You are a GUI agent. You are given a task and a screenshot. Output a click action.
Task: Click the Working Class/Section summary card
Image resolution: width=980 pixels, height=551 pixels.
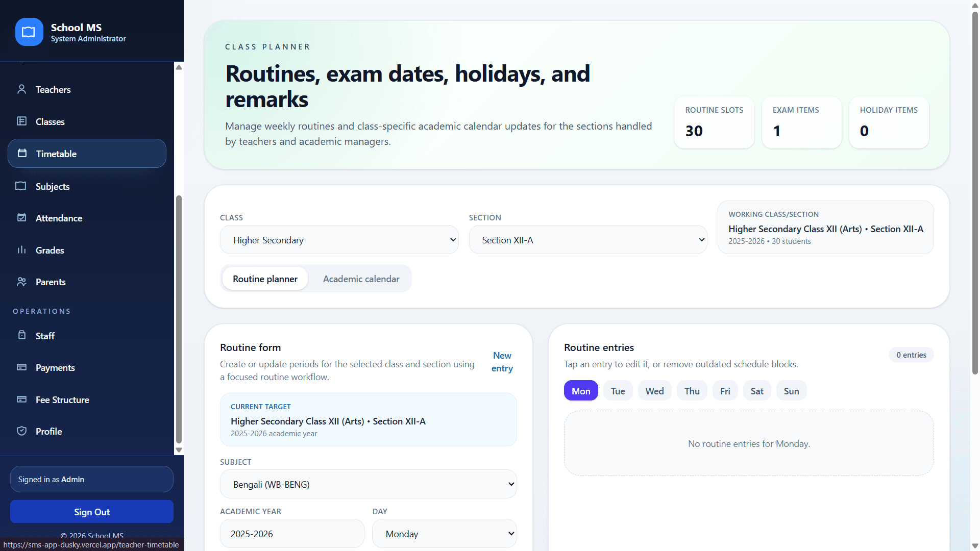[825, 227]
